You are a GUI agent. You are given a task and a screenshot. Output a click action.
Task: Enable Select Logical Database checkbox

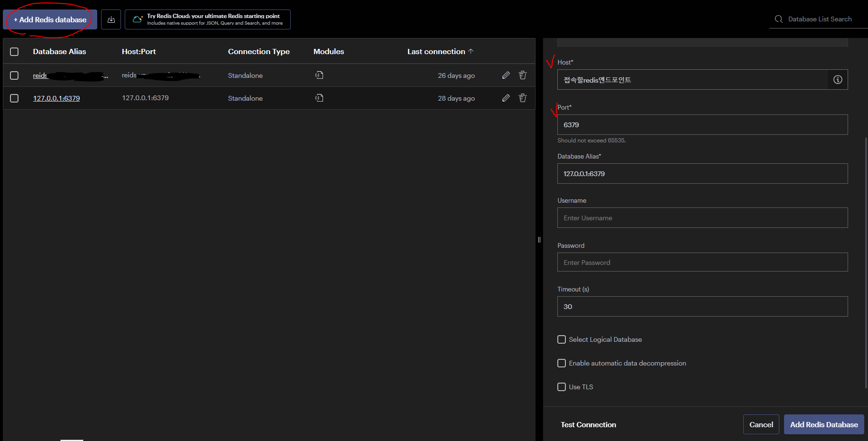[562, 339]
